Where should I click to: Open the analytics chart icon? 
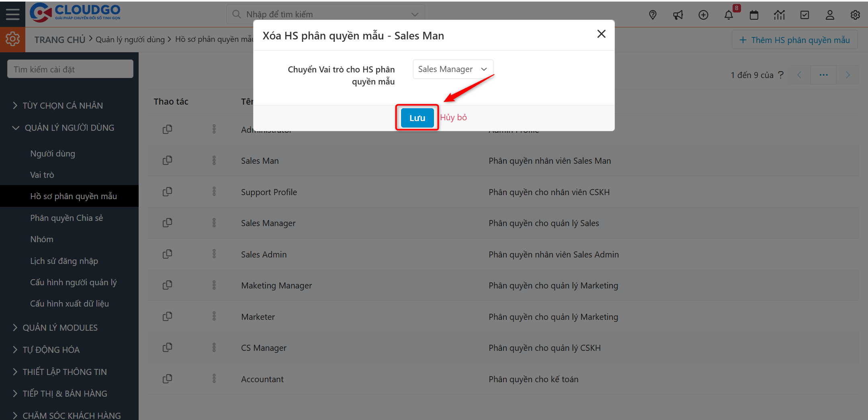coord(779,15)
